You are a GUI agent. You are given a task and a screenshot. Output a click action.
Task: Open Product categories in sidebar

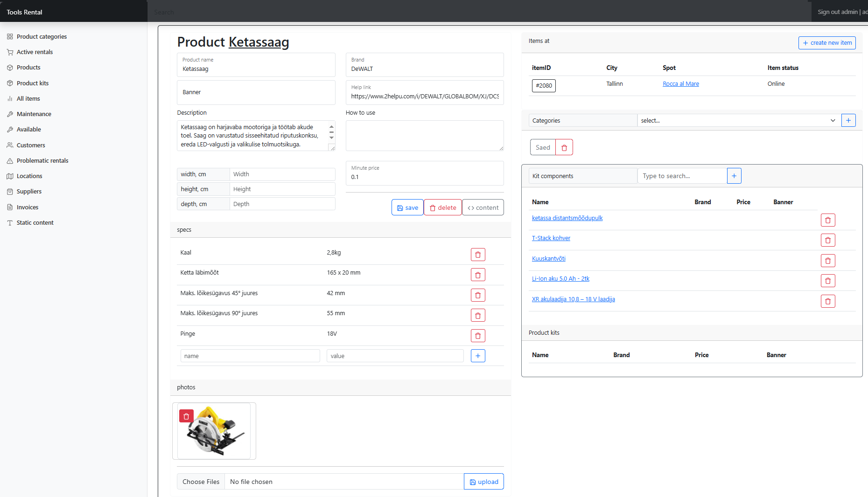(x=42, y=36)
